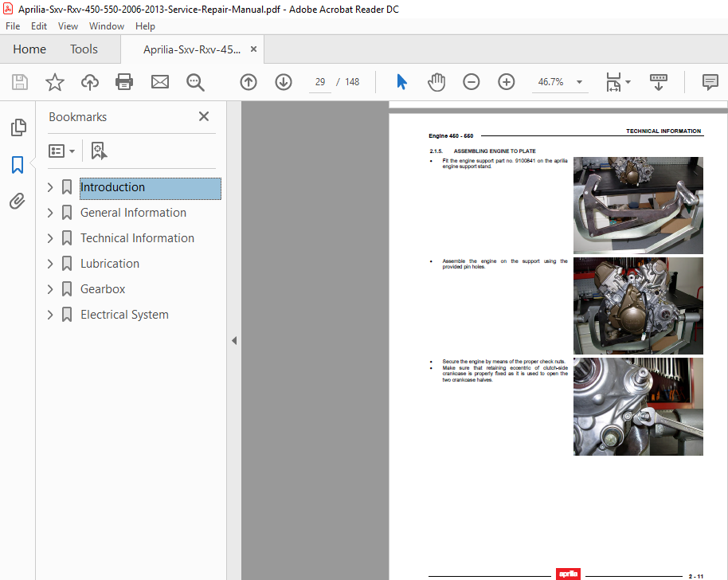Jump to Technical Information bookmark
728x580 pixels.
(137, 238)
